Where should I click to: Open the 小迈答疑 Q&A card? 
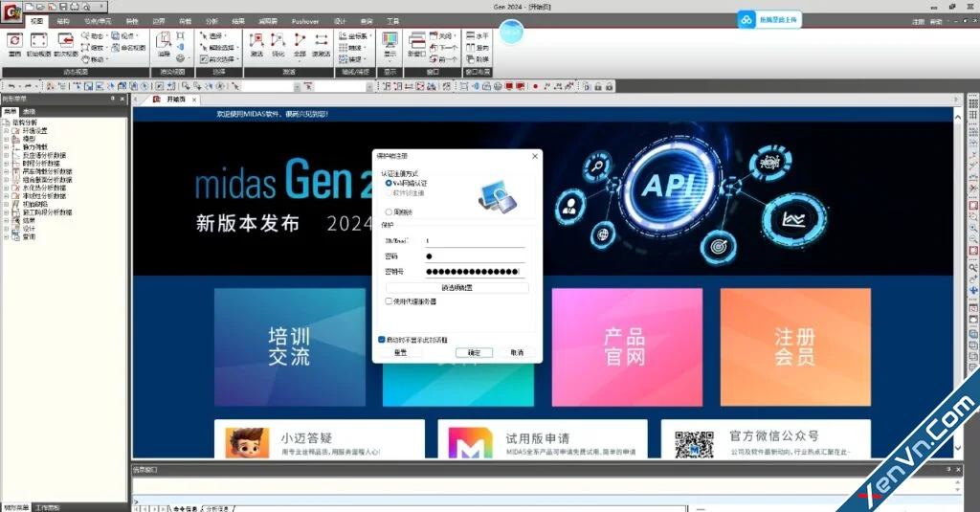click(320, 439)
